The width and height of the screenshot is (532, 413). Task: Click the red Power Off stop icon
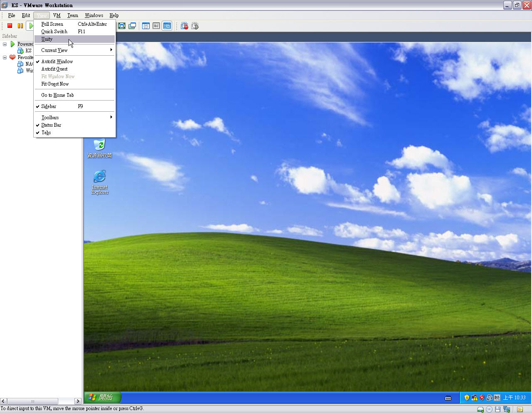coord(10,26)
